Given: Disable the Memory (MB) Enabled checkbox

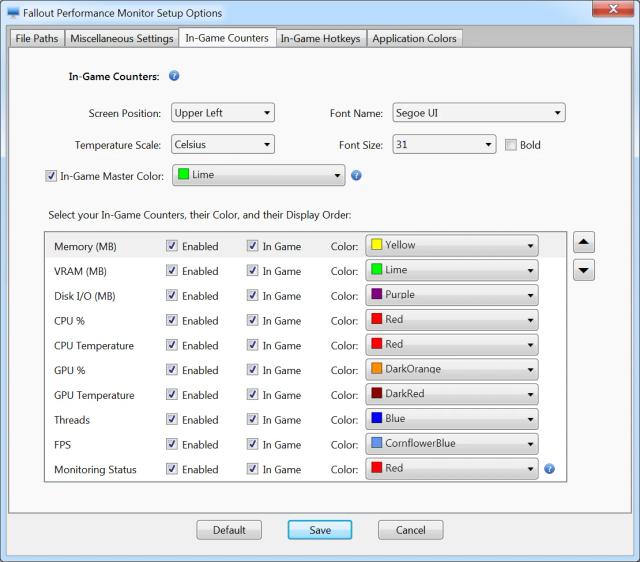Looking at the screenshot, I should click(x=172, y=246).
